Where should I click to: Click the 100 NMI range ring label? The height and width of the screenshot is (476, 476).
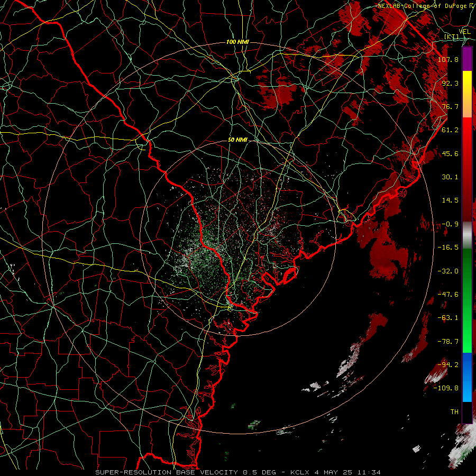coord(237,42)
